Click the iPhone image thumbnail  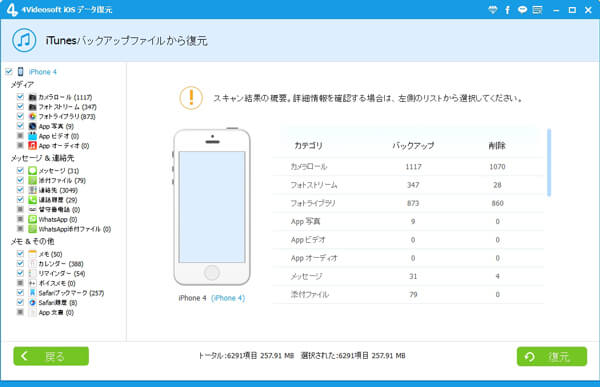click(212, 207)
